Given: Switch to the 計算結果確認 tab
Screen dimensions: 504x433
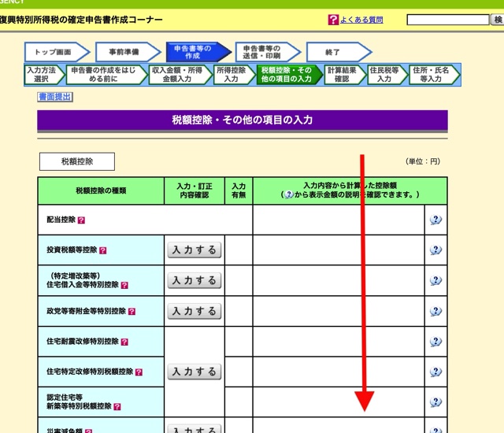Looking at the screenshot, I should click(x=342, y=75).
